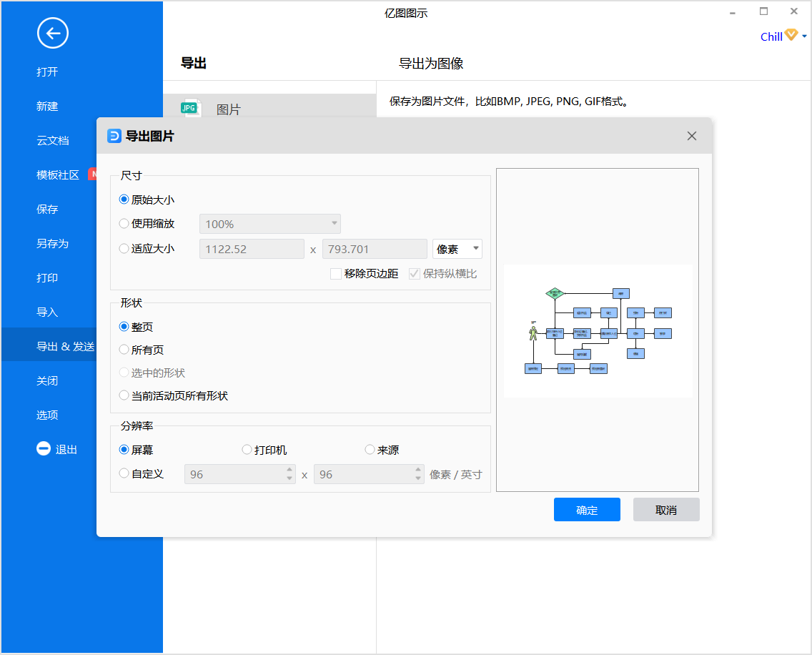812x655 pixels.
Task: Choose 另存为 in the sidebar
Action: tap(52, 244)
